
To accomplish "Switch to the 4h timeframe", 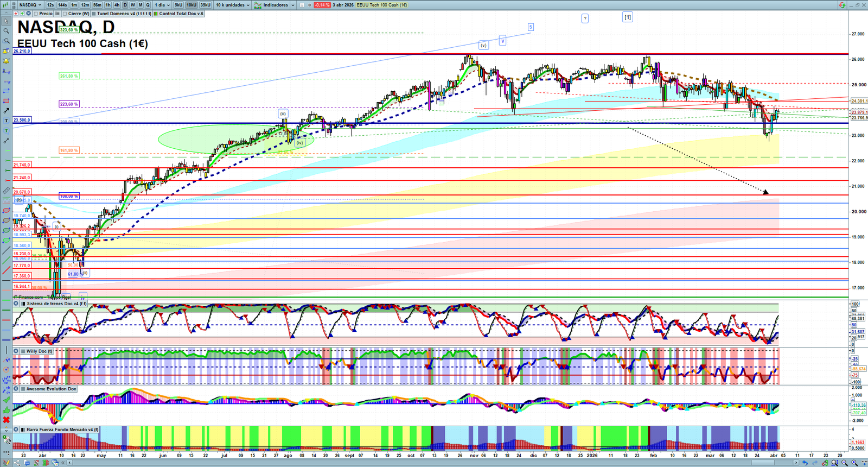I will pyautogui.click(x=117, y=5).
